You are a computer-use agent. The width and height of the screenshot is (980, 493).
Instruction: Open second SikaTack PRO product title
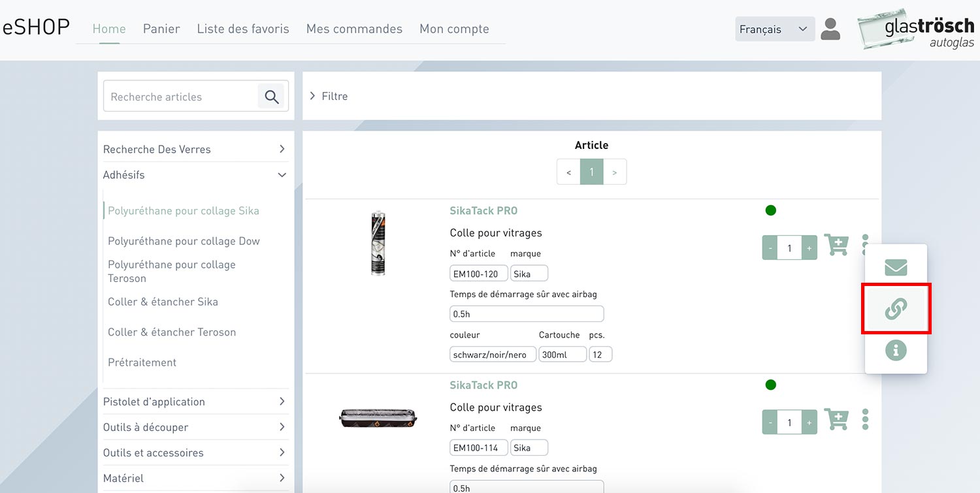click(483, 385)
